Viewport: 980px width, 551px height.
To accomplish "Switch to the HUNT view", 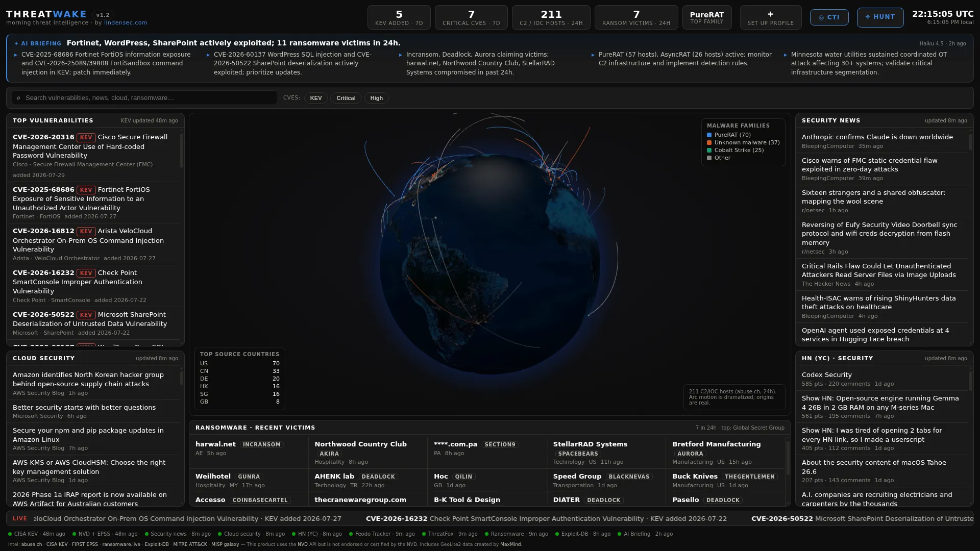I will pyautogui.click(x=880, y=17).
